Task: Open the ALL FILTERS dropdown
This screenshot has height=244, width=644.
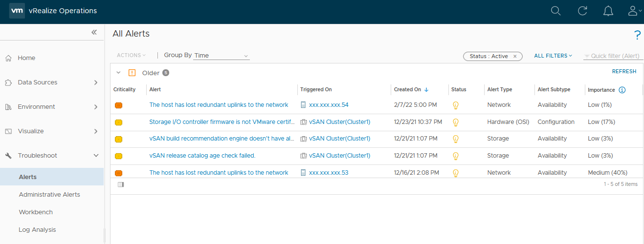Action: [553, 56]
